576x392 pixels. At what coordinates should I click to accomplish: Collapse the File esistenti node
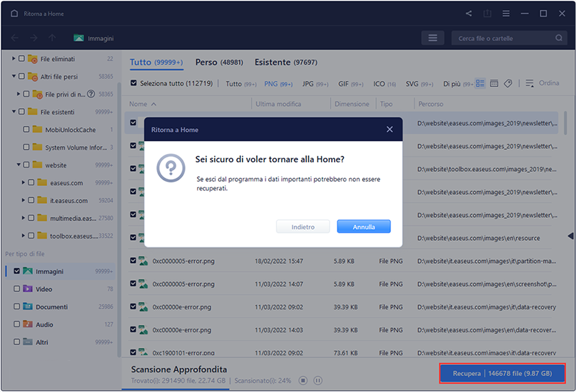pos(14,111)
